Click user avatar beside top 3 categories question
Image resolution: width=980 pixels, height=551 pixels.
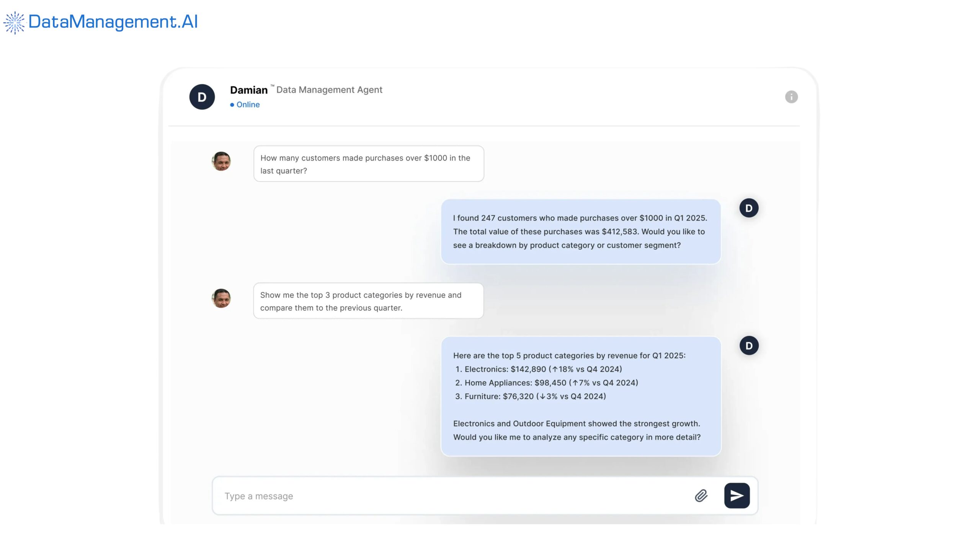click(221, 298)
